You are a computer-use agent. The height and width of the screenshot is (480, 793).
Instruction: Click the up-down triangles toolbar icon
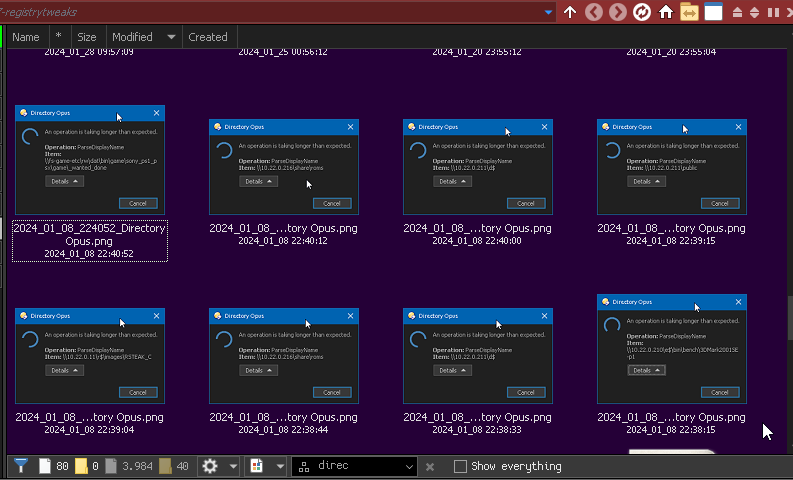755,12
